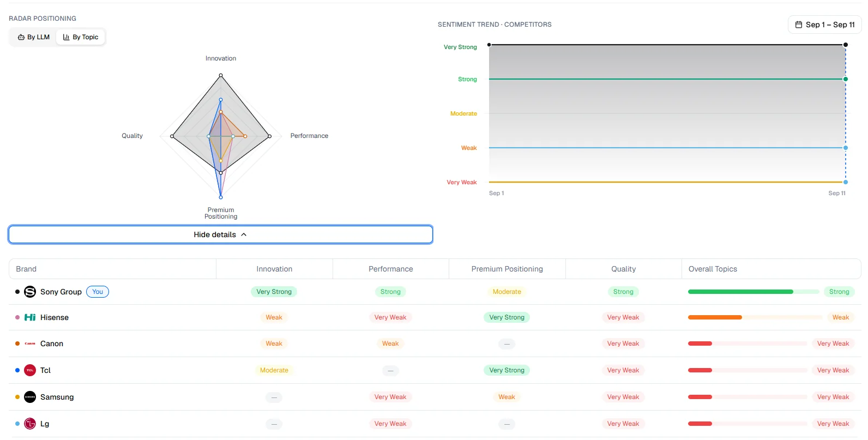Image resolution: width=868 pixels, height=440 pixels.
Task: Collapse the table with Hide details
Action: tap(221, 234)
